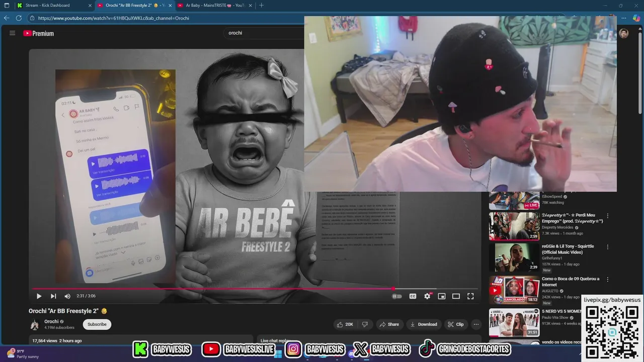
Task: Create a Clip of the video
Action: 456,324
